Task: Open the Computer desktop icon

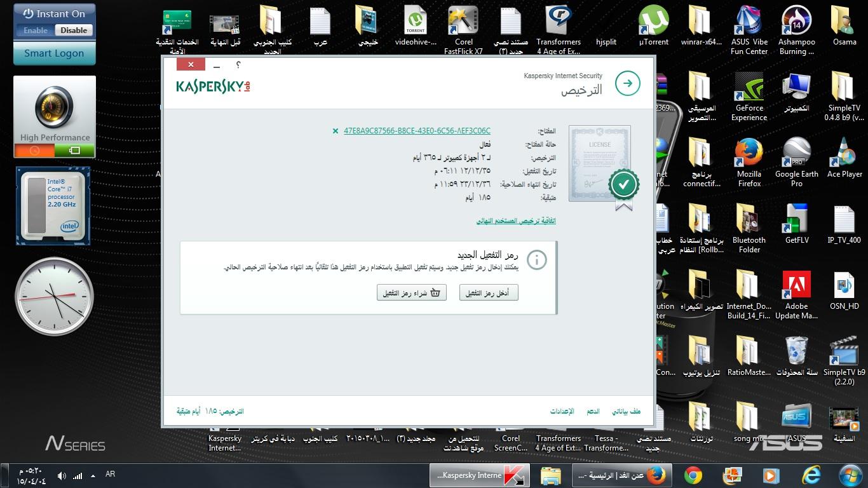Action: (797, 91)
